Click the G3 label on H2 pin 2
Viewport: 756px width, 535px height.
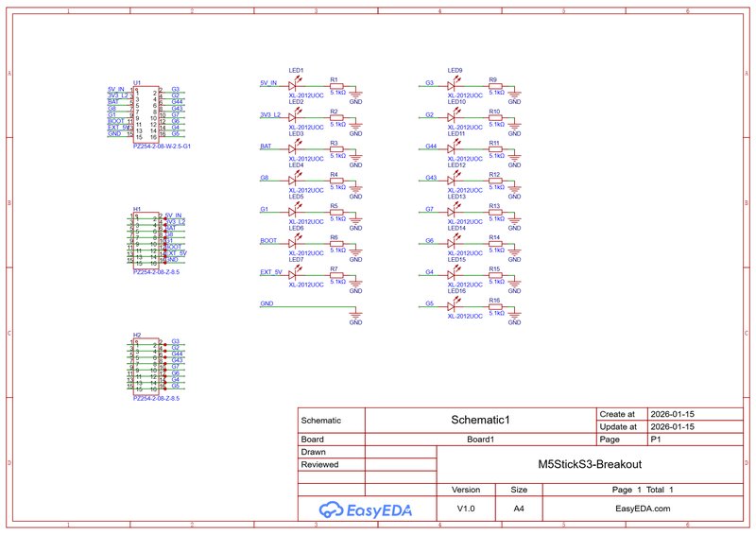[176, 341]
